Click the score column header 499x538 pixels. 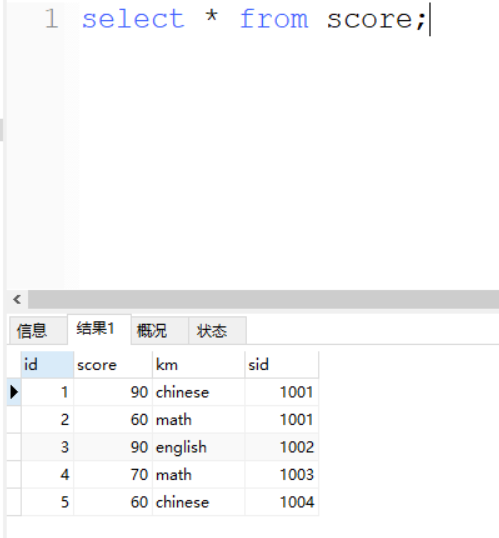(x=113, y=365)
